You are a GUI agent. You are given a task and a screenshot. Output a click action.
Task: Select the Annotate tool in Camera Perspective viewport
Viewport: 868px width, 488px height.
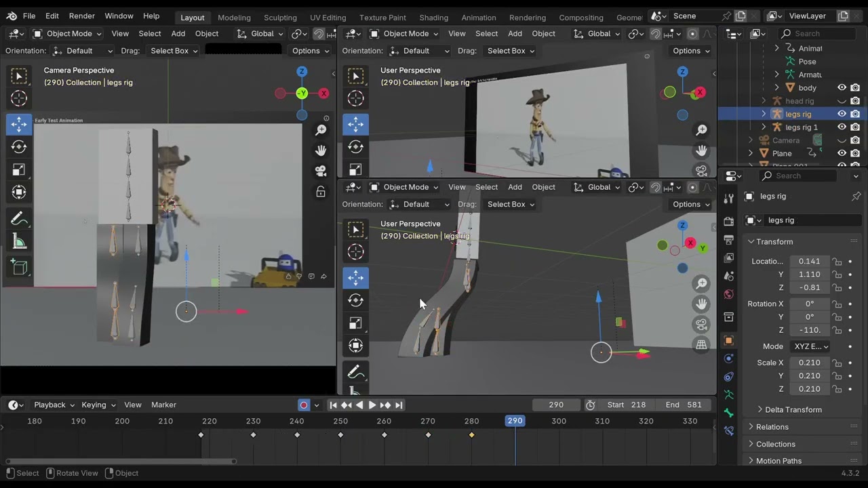tap(19, 218)
